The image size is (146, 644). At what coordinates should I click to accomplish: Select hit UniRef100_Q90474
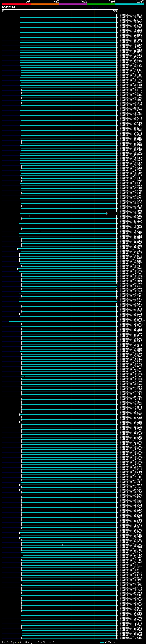pos(131,588)
